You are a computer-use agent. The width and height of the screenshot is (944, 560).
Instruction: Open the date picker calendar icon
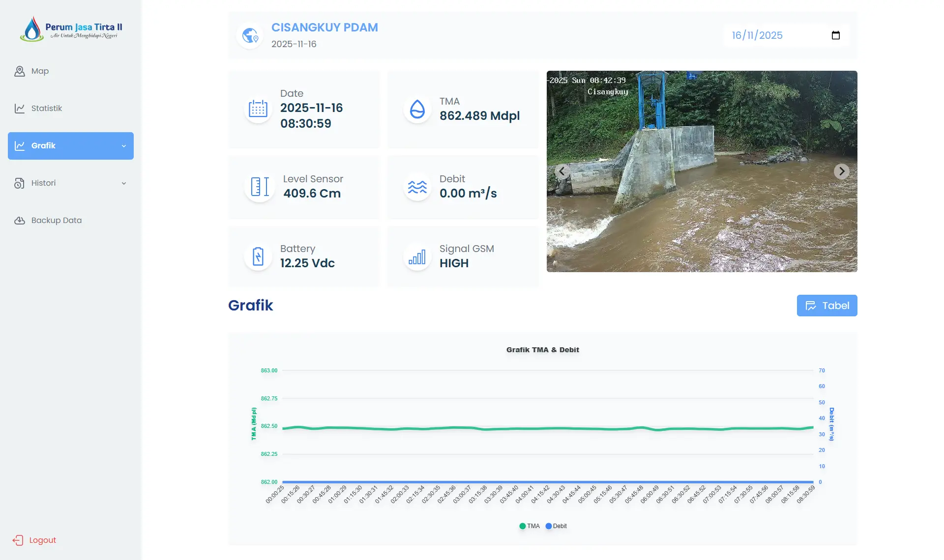pos(835,35)
